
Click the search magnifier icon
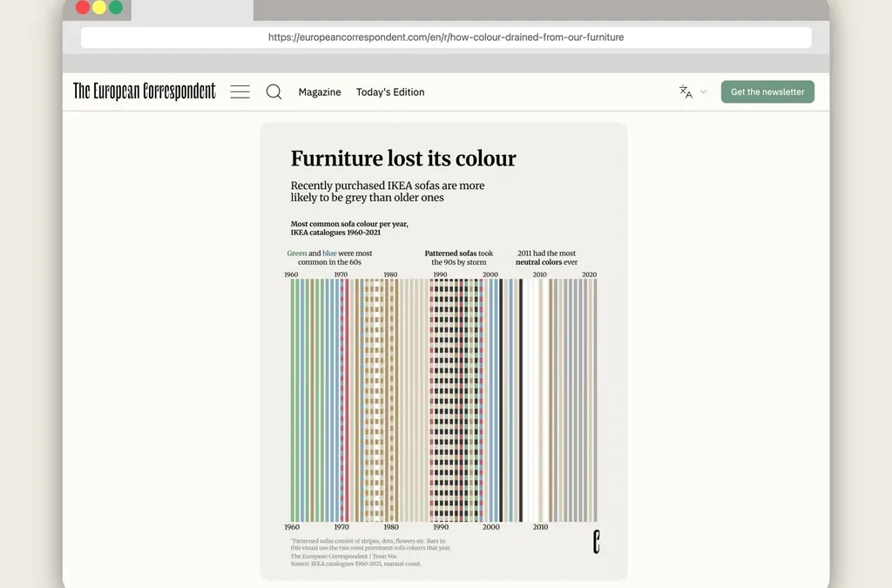pos(274,91)
